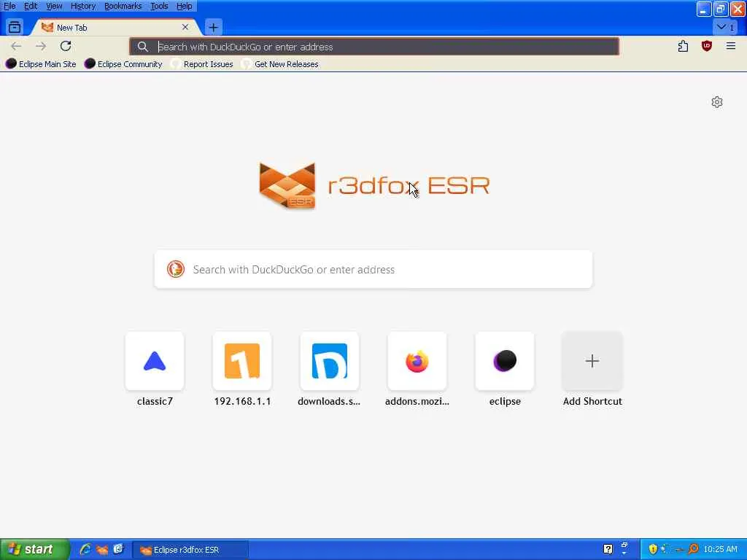The height and width of the screenshot is (560, 747).
Task: Open the Edit menu
Action: [31, 6]
